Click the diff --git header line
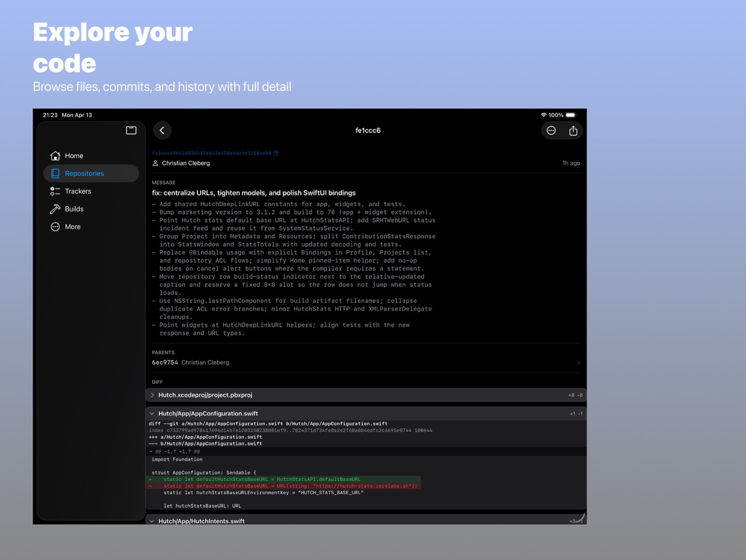Image resolution: width=746 pixels, height=560 pixels. [268, 423]
